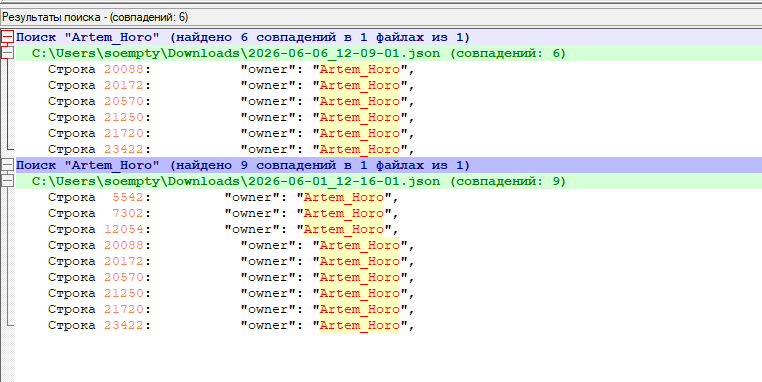762x382 pixels.
Task: Open line 20570 in 06-01 file
Action: tap(231, 278)
